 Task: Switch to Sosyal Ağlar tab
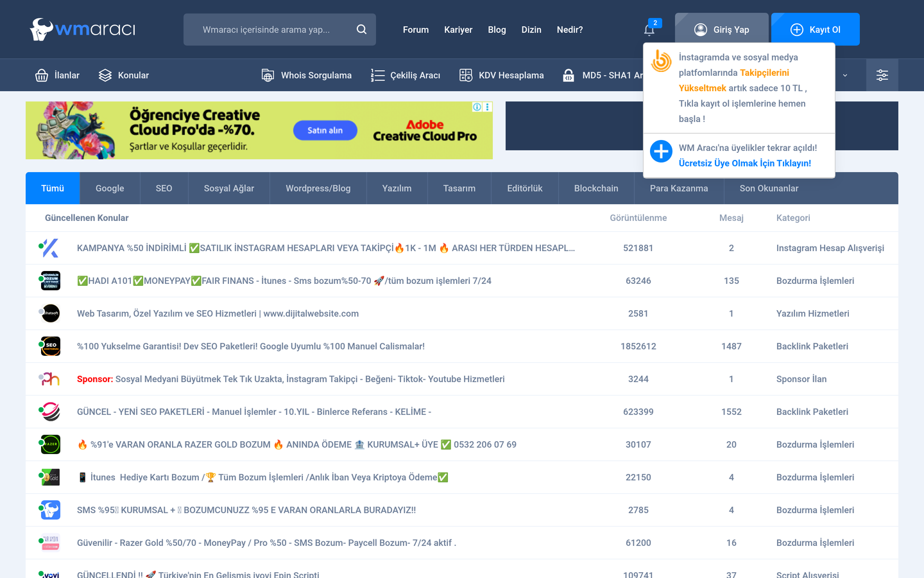[x=229, y=188]
